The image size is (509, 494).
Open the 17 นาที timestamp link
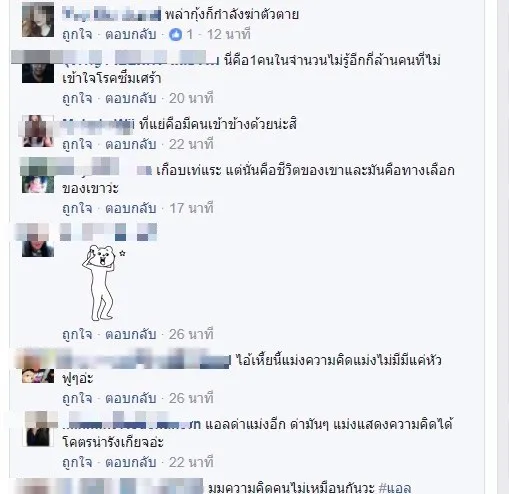tap(191, 208)
